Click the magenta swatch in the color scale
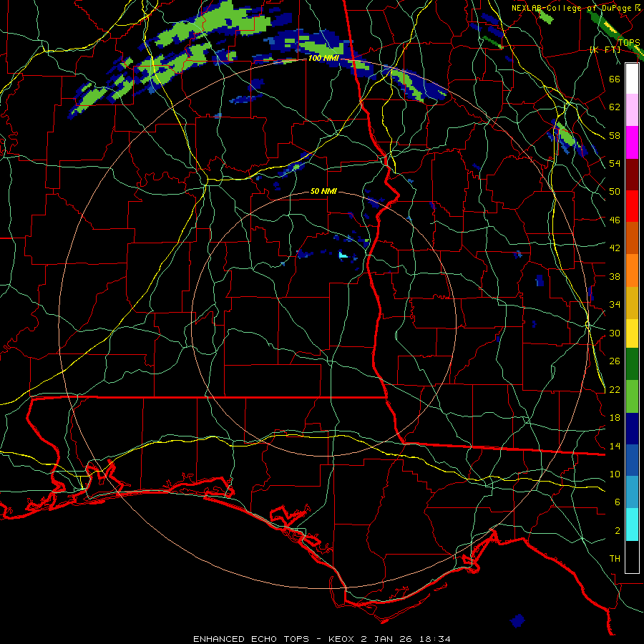This screenshot has height=644, width=644. 632,142
